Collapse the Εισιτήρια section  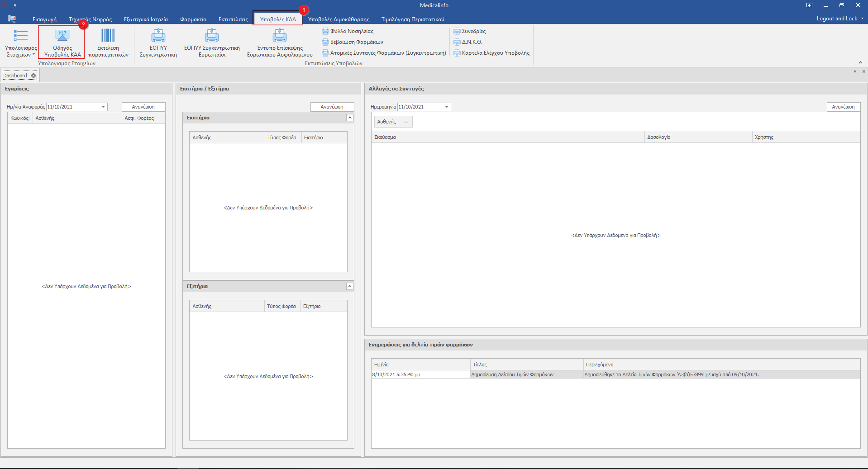(x=349, y=118)
